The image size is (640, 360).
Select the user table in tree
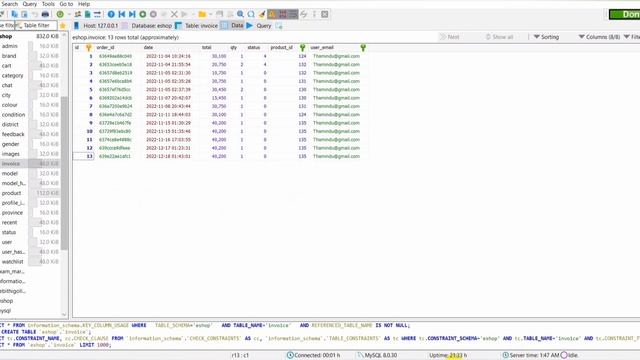pos(7,242)
